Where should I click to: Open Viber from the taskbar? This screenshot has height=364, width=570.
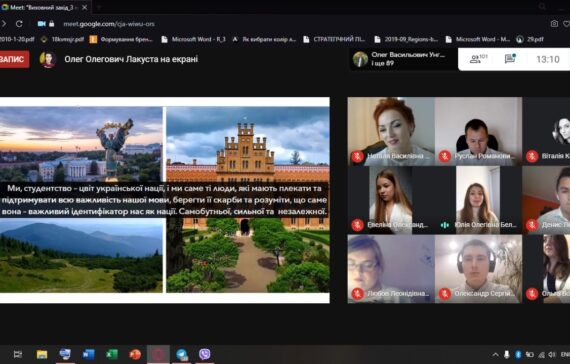click(205, 354)
